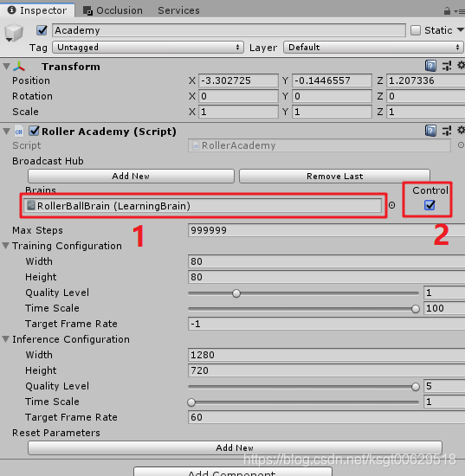Viewport: 465px width, 476px height.
Task: Click the Training Width field showing 80
Action: tap(326, 261)
